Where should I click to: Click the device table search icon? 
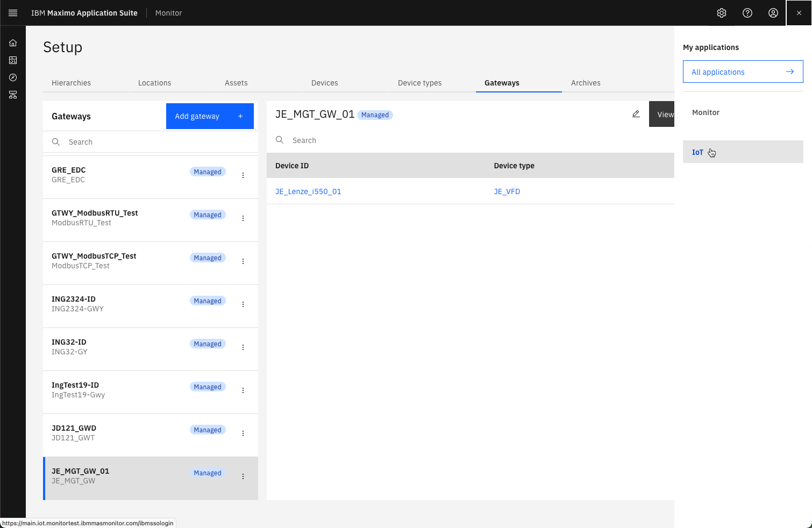coord(280,140)
